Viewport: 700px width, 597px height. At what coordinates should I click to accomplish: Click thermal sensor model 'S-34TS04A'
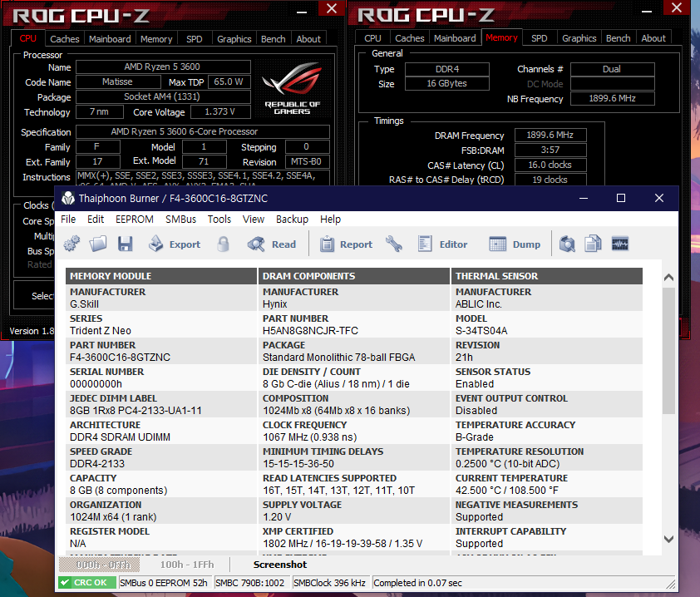click(x=481, y=331)
